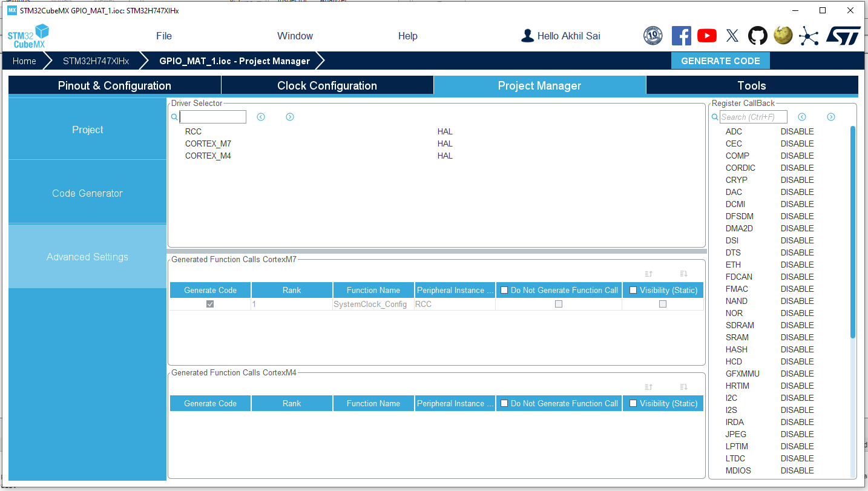The width and height of the screenshot is (868, 491).
Task: Open the Facebook icon link
Action: 681,36
